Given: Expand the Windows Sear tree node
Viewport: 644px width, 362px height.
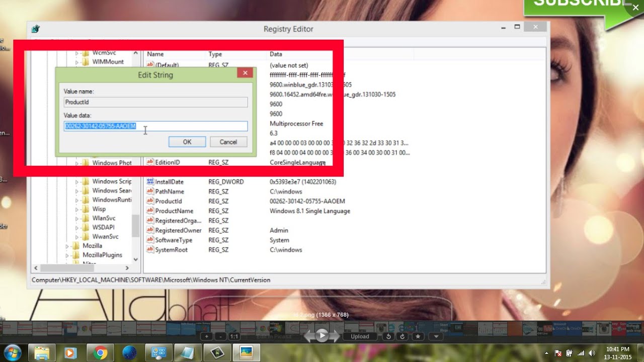Looking at the screenshot, I should (x=77, y=191).
